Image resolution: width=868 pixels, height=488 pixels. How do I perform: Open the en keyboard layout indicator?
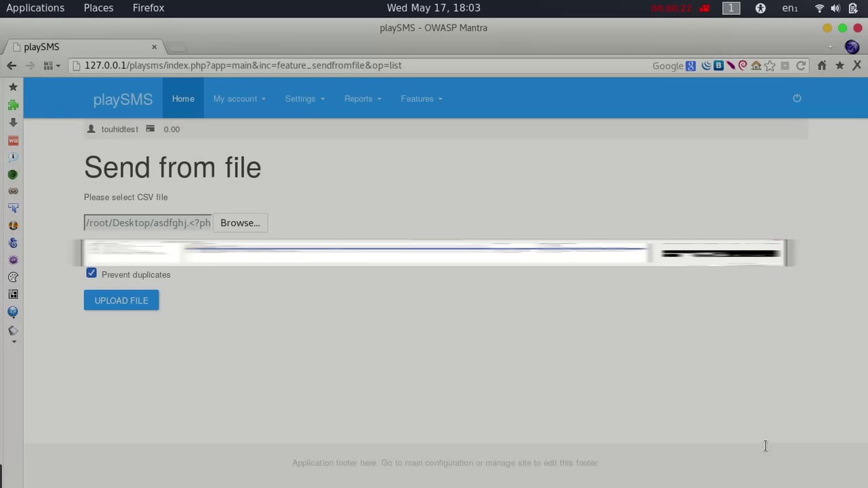[x=790, y=8]
